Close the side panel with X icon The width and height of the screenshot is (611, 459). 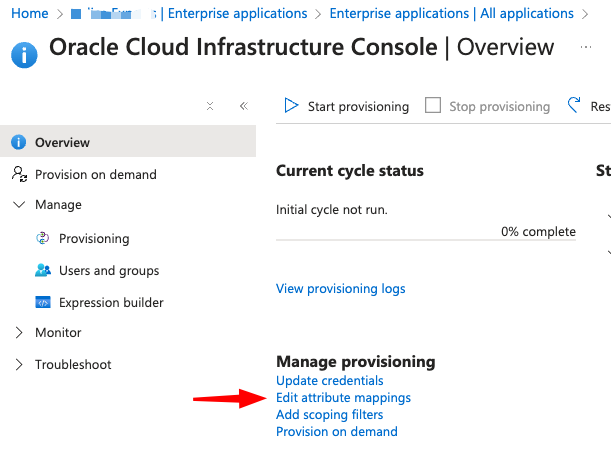point(209,106)
